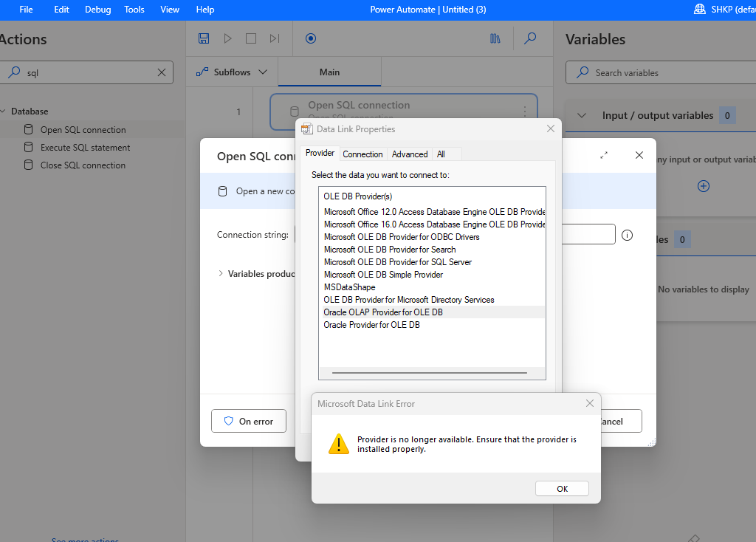756x542 pixels.
Task: Run the flow with play icon
Action: point(227,38)
